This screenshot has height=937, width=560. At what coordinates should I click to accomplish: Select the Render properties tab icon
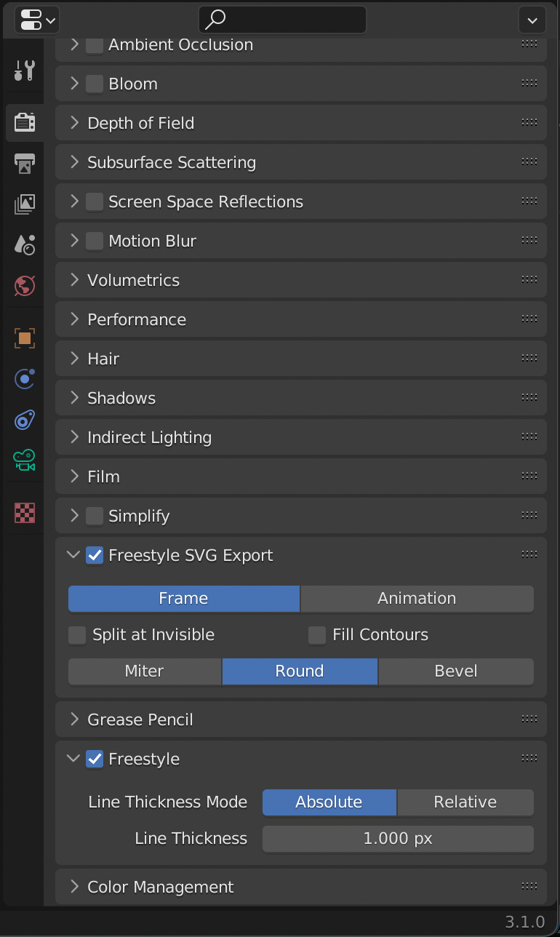tap(25, 122)
